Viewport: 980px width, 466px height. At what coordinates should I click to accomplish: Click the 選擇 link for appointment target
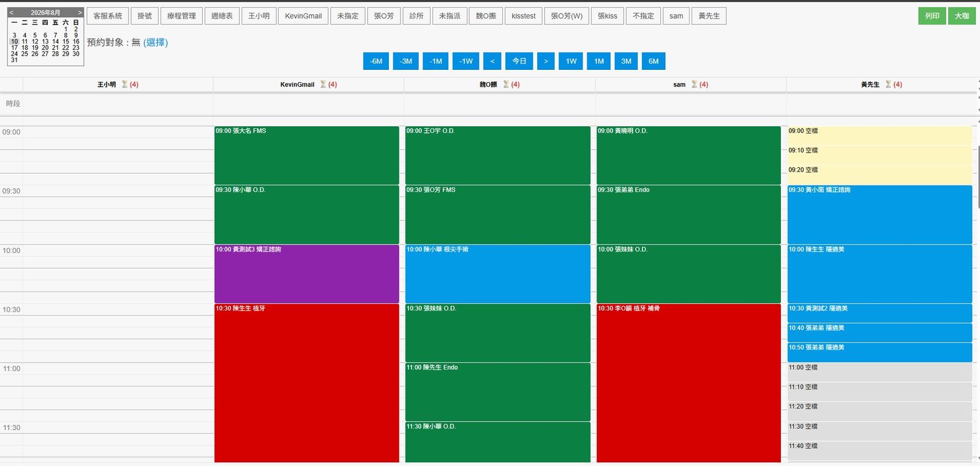(156, 42)
